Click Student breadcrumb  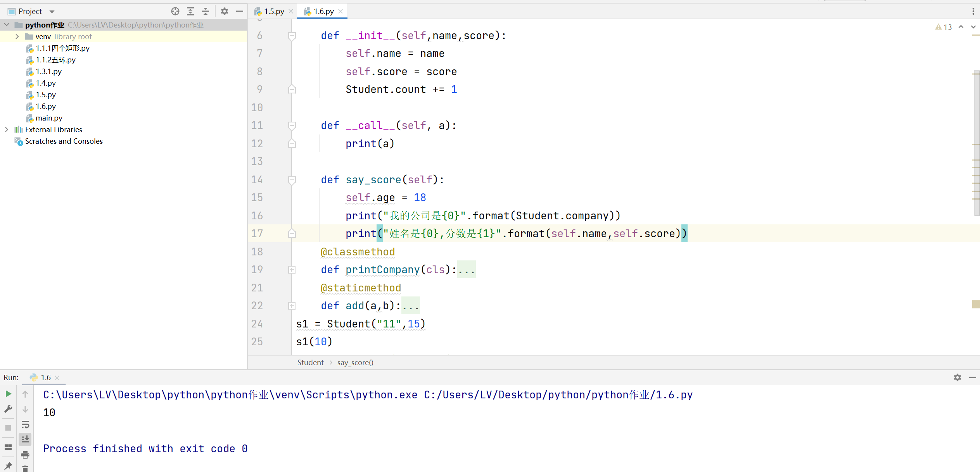(310, 362)
